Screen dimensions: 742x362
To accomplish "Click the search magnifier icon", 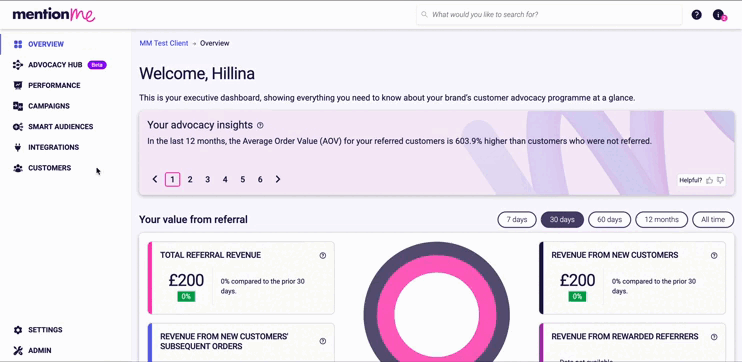I will click(x=424, y=15).
